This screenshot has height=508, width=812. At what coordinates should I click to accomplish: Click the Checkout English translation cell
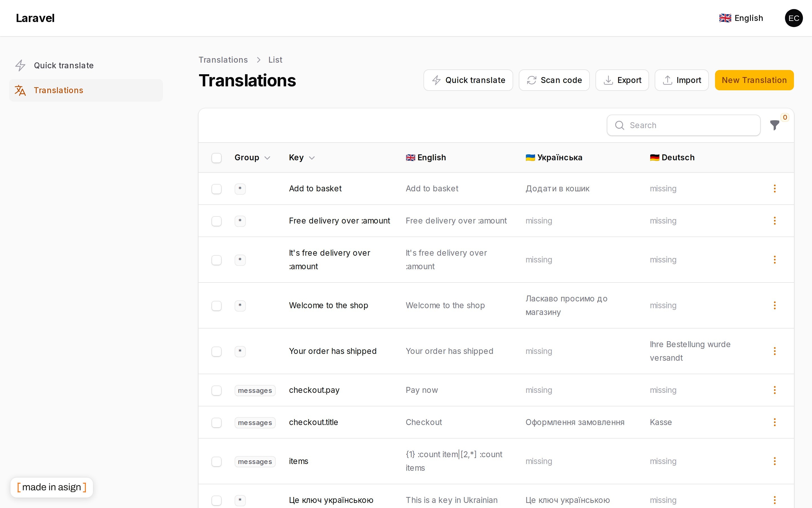coord(424,422)
